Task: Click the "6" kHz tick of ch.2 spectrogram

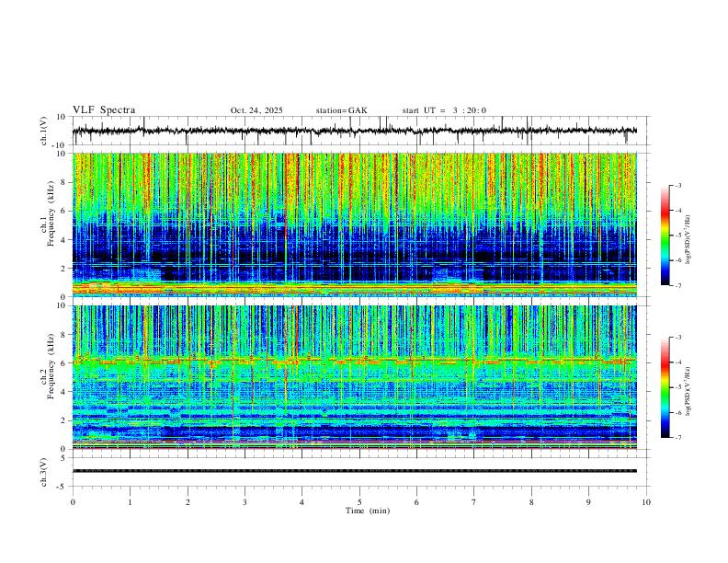Action: (x=64, y=363)
